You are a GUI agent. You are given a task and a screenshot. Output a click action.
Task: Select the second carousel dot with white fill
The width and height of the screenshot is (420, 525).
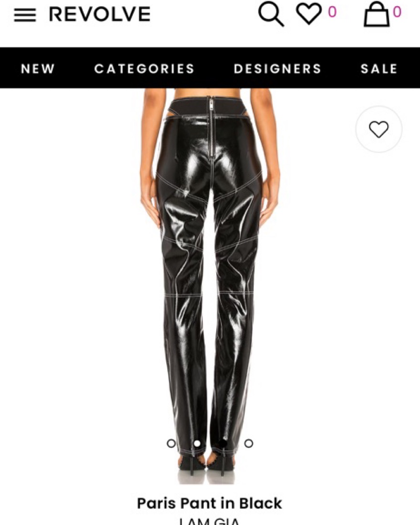coord(197,443)
